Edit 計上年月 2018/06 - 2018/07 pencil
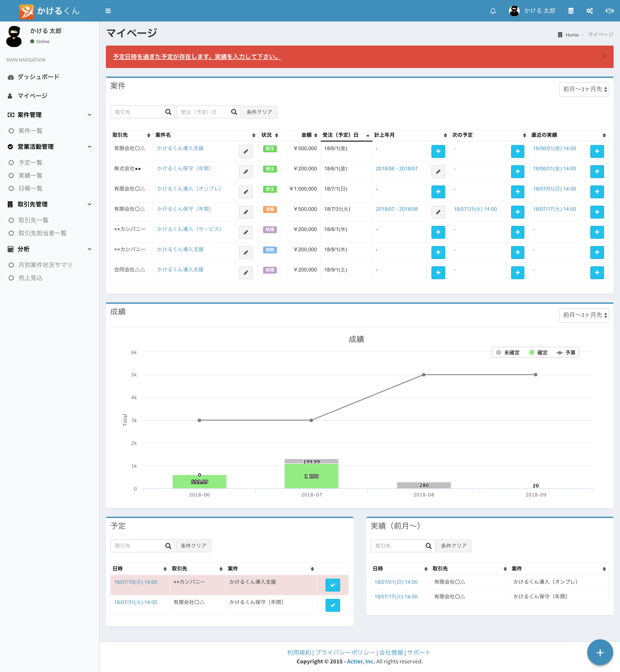The width and height of the screenshot is (620, 672). (438, 172)
